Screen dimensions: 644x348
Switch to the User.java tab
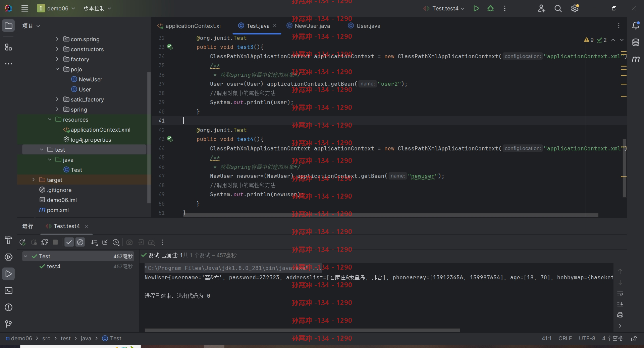(364, 26)
